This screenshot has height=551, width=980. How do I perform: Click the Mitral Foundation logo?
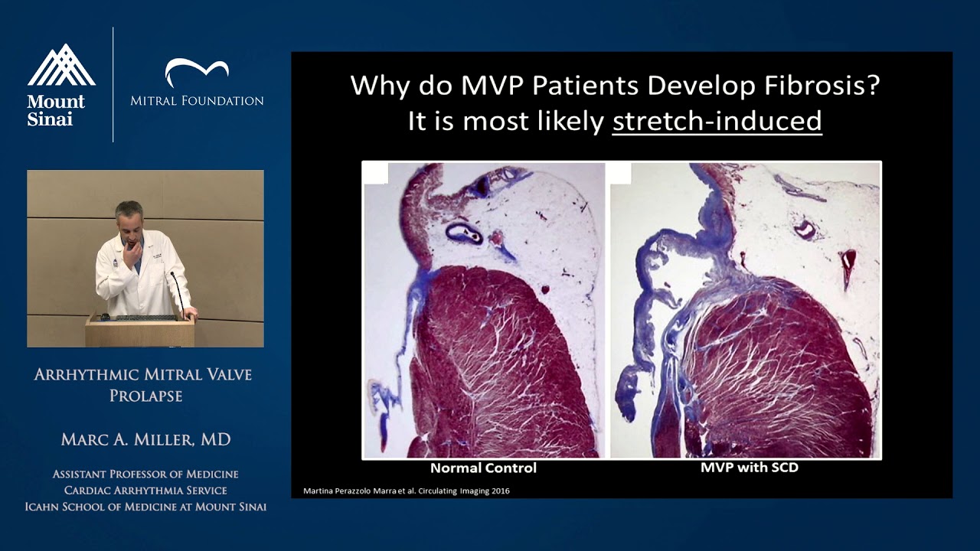[x=197, y=83]
